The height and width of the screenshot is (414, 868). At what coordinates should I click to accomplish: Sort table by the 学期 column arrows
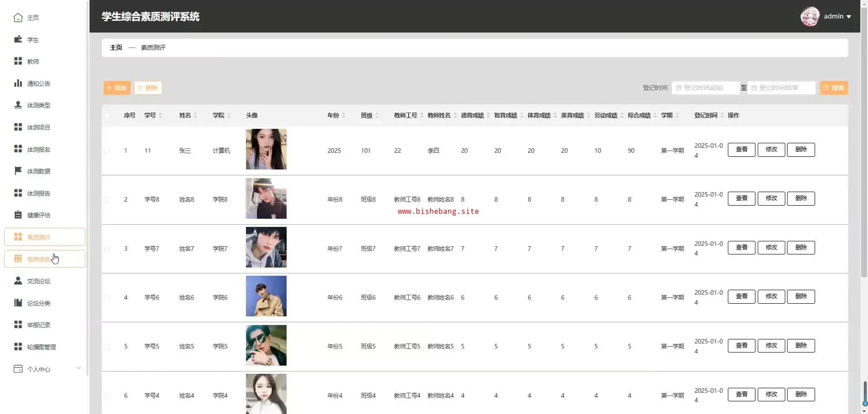pyautogui.click(x=677, y=116)
